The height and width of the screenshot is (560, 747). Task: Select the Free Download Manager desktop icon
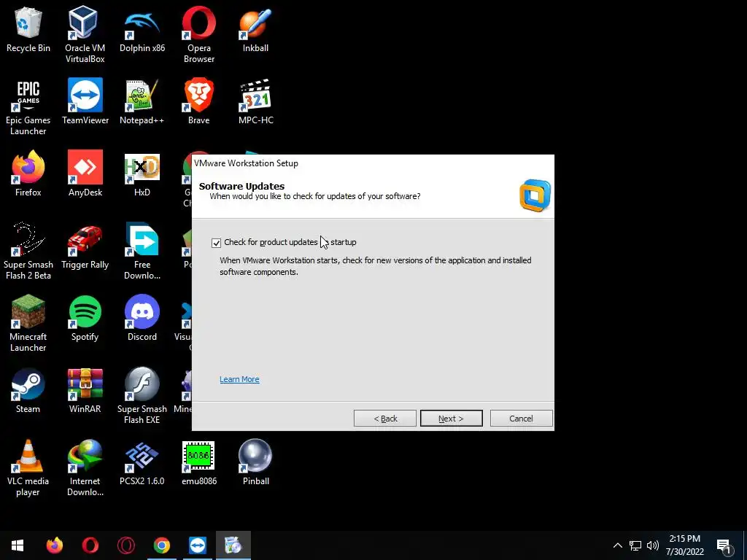142,252
